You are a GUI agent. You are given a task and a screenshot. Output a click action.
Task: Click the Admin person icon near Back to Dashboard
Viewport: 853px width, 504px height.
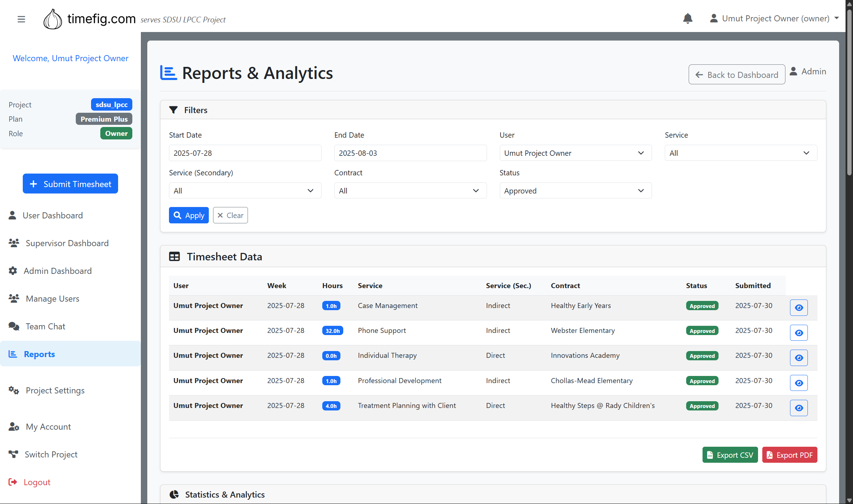tap(794, 71)
